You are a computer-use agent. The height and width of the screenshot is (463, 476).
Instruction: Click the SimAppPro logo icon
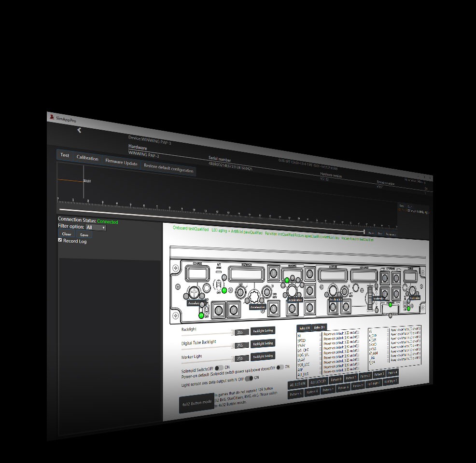(x=51, y=117)
